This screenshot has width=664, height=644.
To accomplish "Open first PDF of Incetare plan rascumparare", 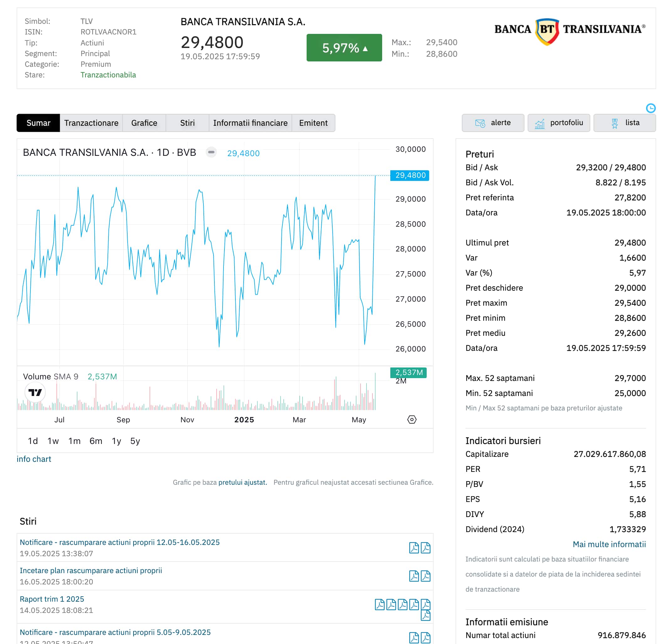I will pyautogui.click(x=414, y=576).
